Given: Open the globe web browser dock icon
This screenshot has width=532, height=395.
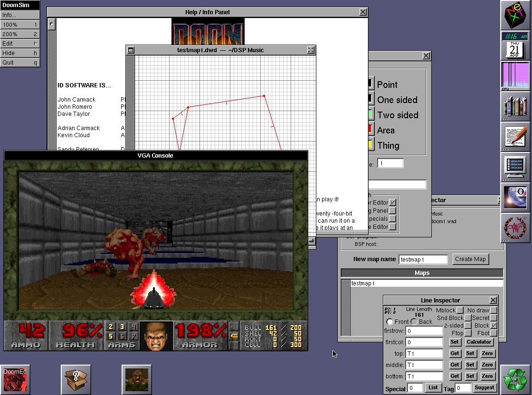Looking at the screenshot, I should 515,197.
